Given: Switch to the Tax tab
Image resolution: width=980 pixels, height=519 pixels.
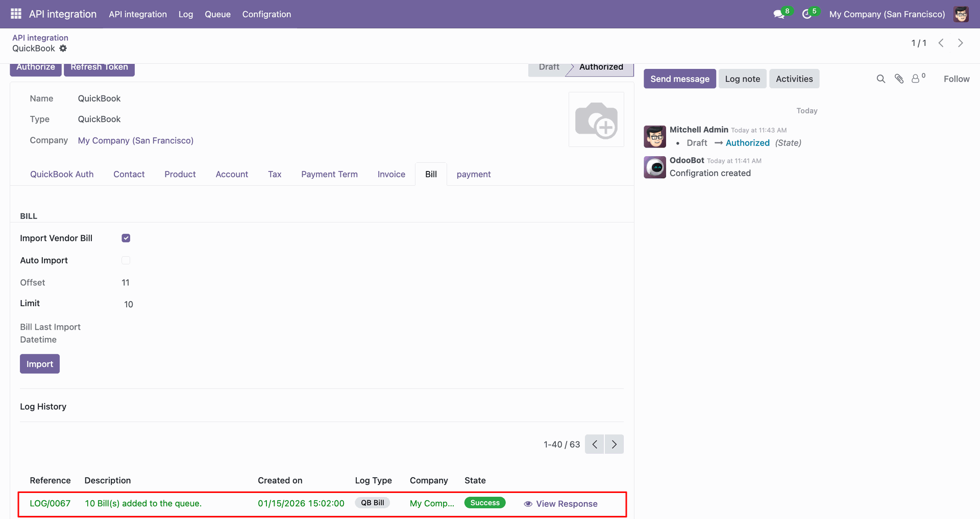Looking at the screenshot, I should click(275, 174).
